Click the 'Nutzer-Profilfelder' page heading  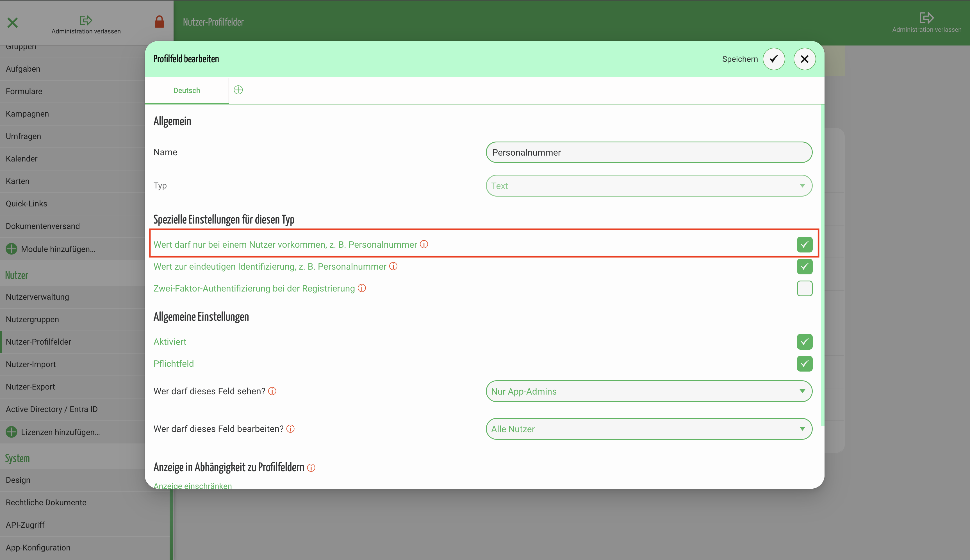(x=213, y=22)
